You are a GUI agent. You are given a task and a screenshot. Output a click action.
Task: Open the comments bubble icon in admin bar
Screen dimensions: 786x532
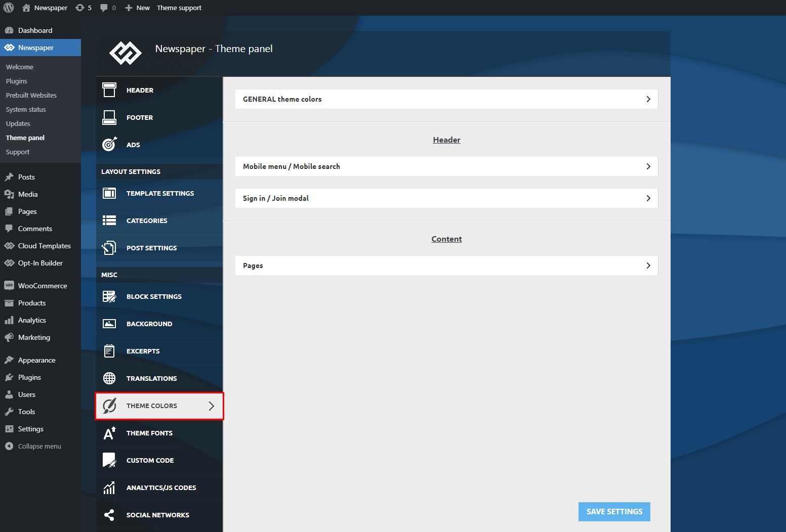104,8
